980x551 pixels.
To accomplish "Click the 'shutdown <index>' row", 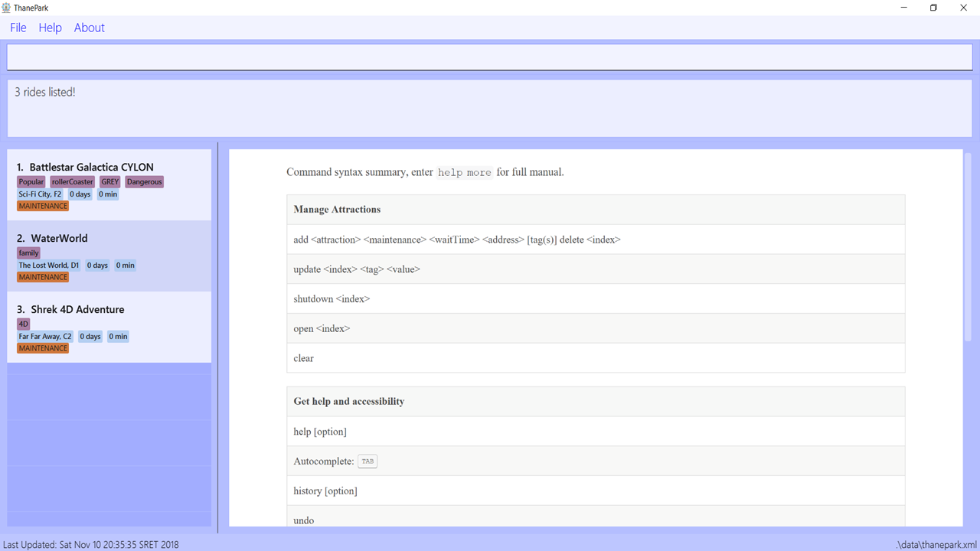I will tap(596, 299).
